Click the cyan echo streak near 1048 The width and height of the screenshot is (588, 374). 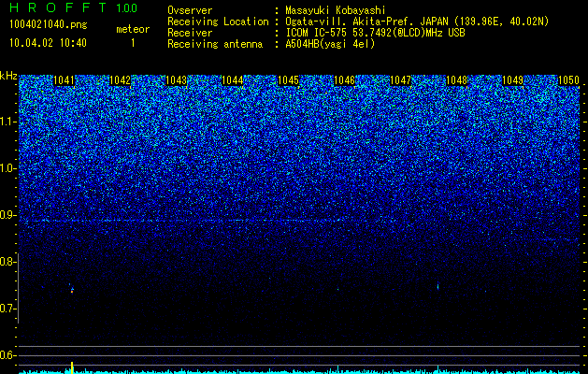(x=437, y=286)
